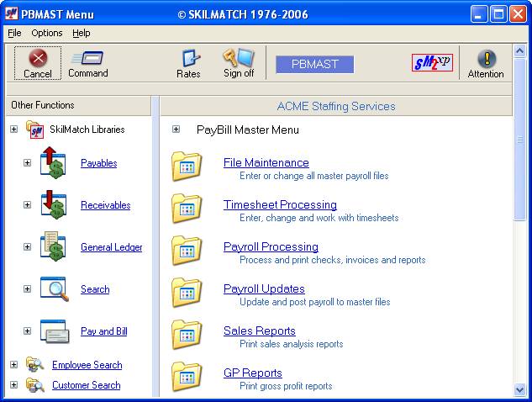
Task: Click the Attention warning icon
Action: pyautogui.click(x=486, y=59)
